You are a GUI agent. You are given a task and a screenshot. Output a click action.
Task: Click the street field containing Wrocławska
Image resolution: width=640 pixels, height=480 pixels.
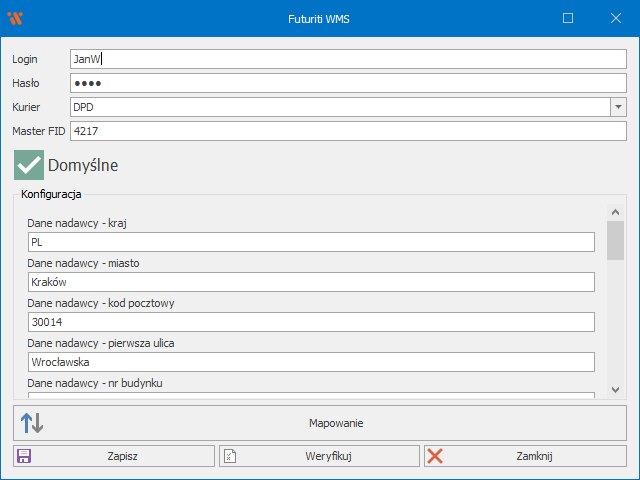(311, 362)
